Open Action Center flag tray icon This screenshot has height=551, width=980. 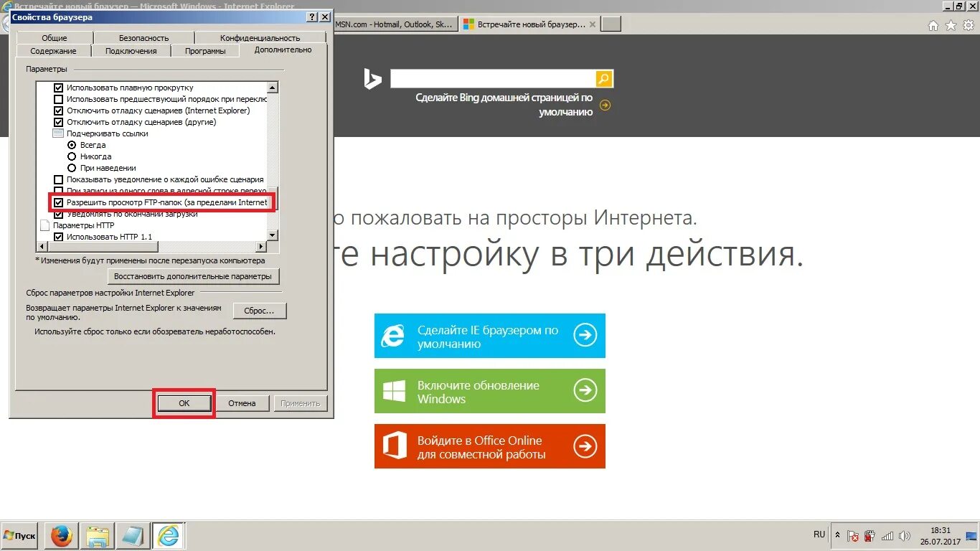point(853,536)
